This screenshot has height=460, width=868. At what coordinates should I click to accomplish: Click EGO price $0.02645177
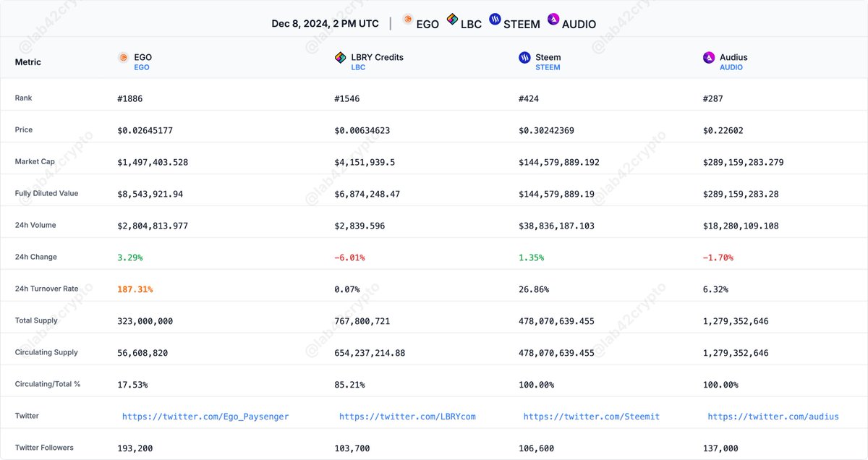[x=145, y=130]
